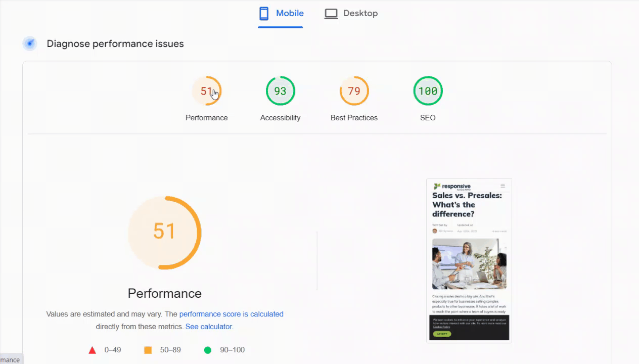Click the responsive logo in the preview
This screenshot has width=639, height=364.
[x=452, y=187]
